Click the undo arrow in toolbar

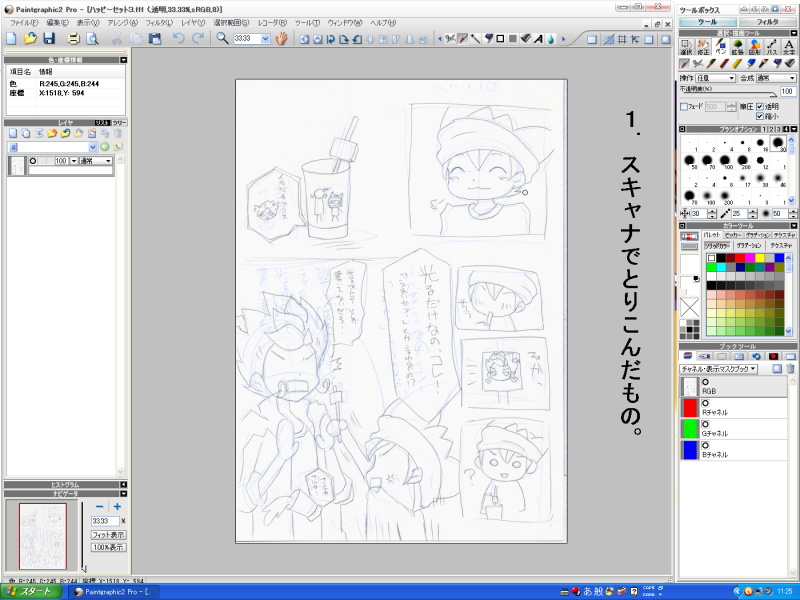click(179, 38)
